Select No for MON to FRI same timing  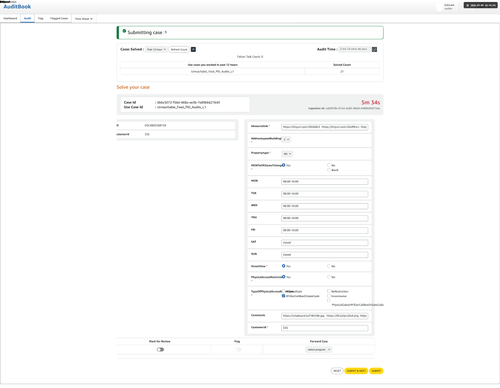tap(329, 165)
